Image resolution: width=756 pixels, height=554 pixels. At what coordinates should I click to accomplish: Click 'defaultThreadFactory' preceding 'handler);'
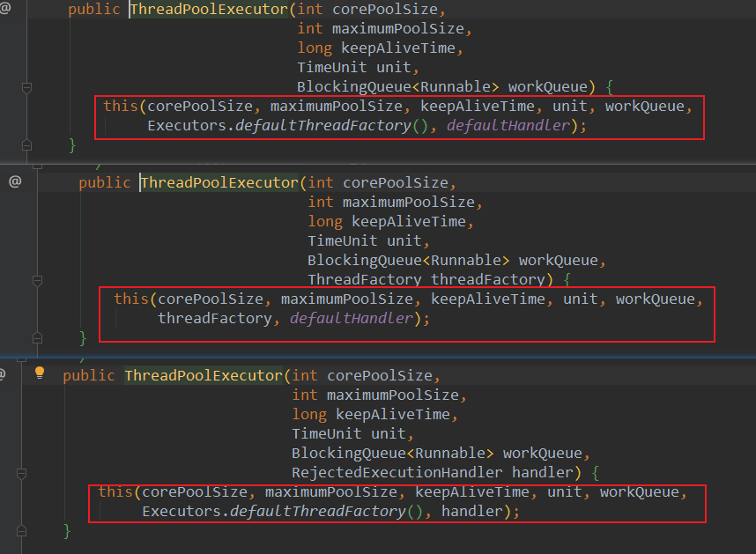point(318,511)
